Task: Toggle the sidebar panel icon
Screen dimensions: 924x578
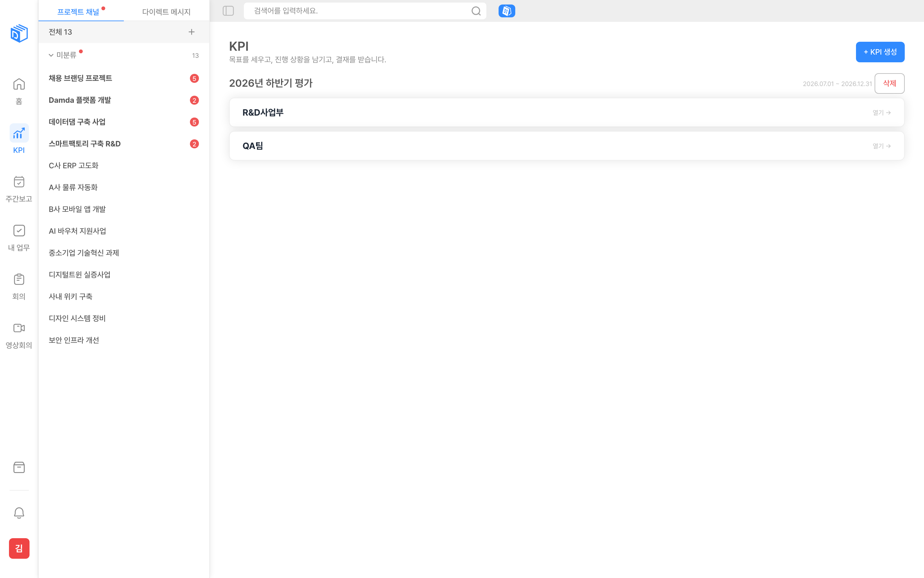Action: (228, 11)
